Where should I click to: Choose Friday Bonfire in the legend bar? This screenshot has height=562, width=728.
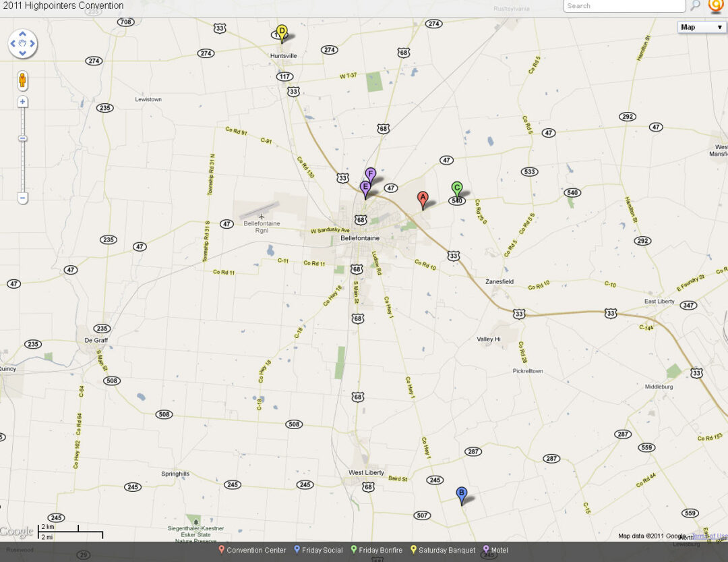(380, 551)
